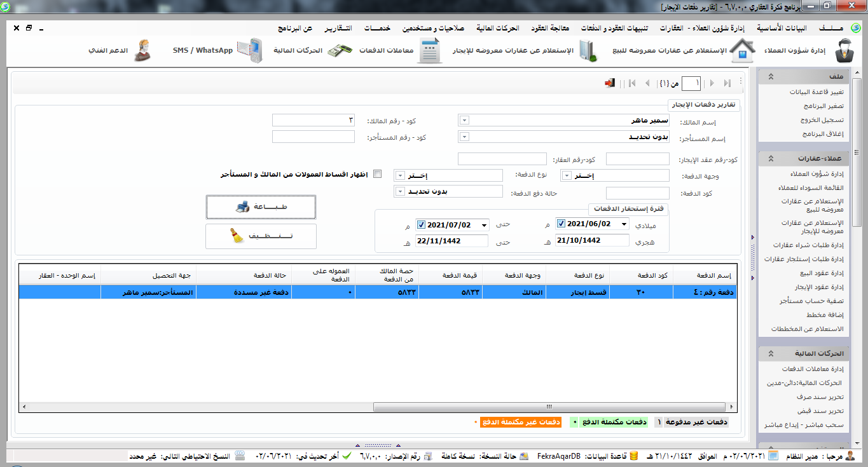Uncheck the 2021/06/02 start date checkbox
868x467 pixels.
pos(561,224)
